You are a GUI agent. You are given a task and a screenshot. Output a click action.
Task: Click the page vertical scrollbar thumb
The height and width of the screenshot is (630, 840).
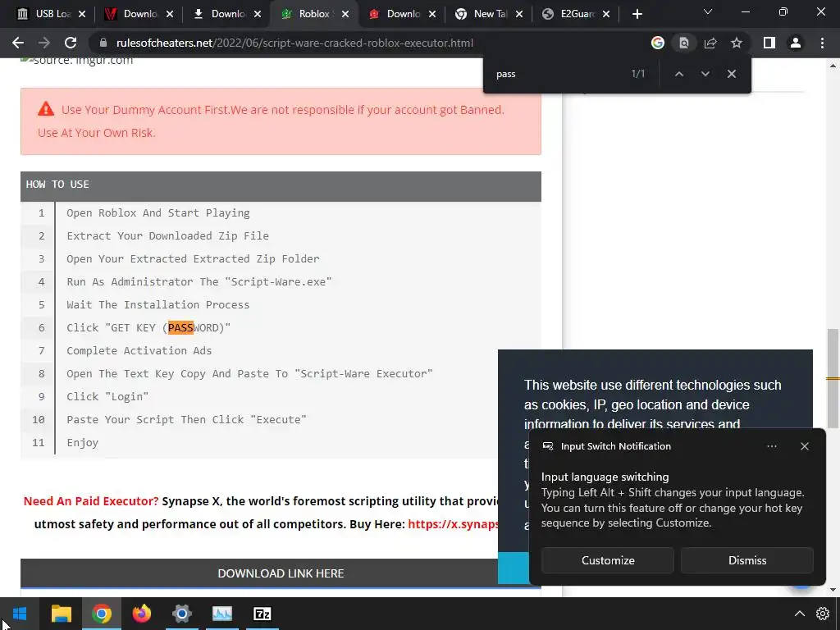pos(833,378)
